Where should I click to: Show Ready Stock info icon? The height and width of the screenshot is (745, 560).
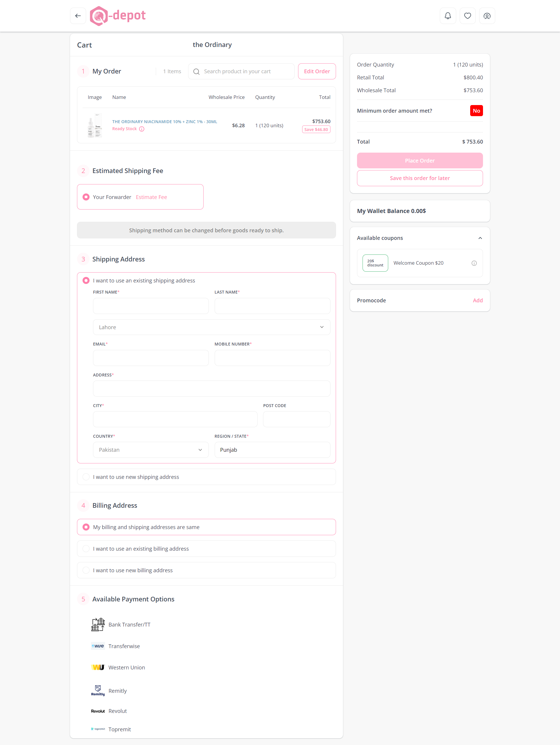(142, 129)
